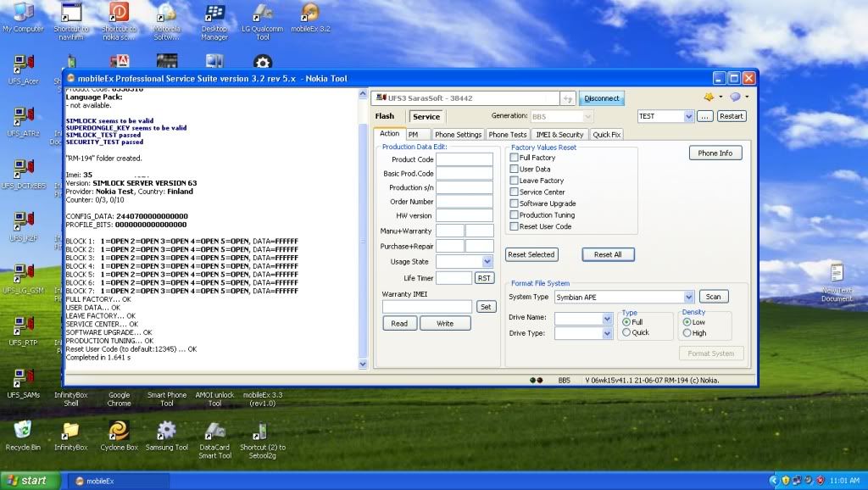868x490 pixels.
Task: Open Shortcut (2) to Setool2g icon
Action: [263, 440]
